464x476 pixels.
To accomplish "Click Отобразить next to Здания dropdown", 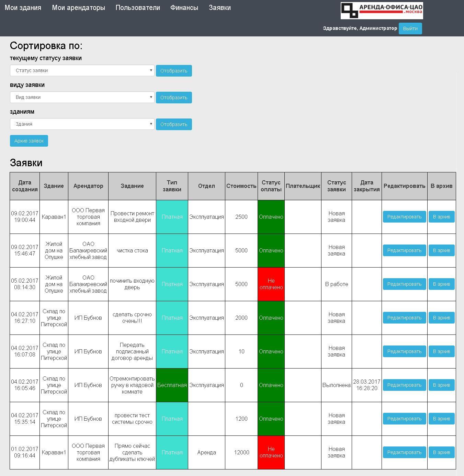I will [174, 124].
